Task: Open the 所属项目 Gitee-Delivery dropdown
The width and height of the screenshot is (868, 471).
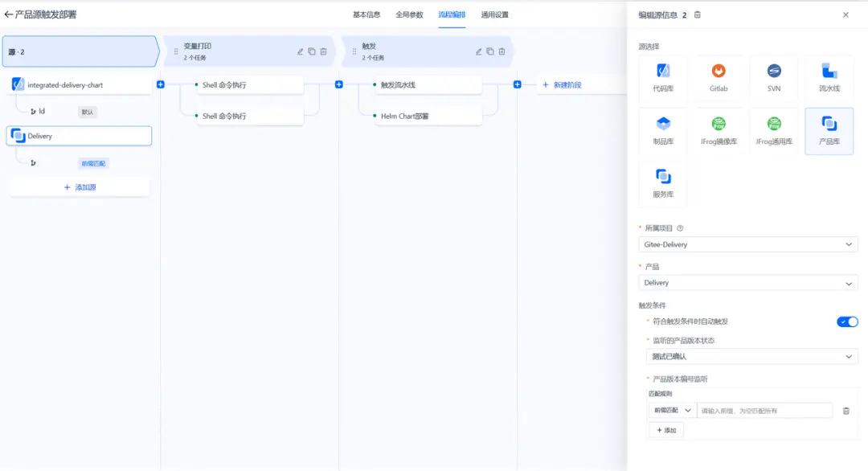Action: (x=748, y=244)
